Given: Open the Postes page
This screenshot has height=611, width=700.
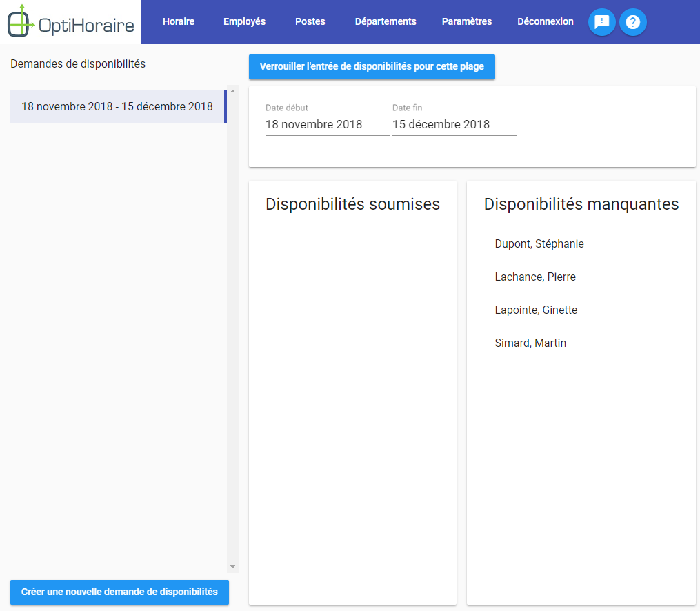Looking at the screenshot, I should [x=310, y=21].
